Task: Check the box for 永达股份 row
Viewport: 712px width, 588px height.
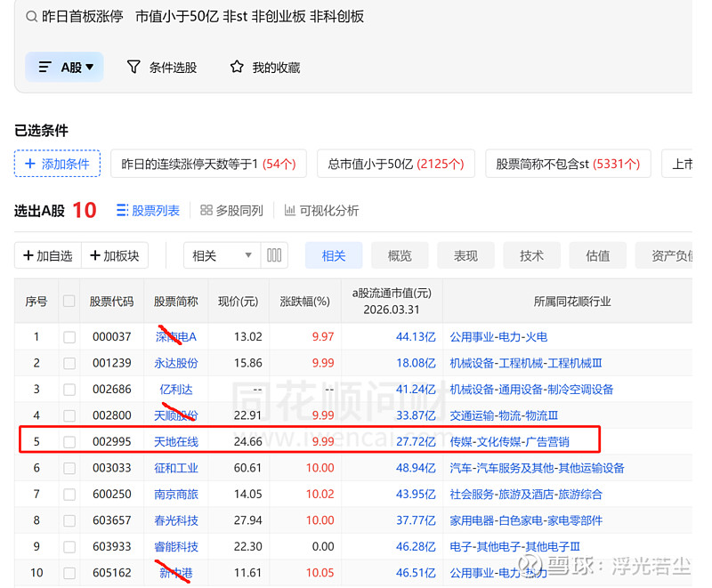Action: 69,363
